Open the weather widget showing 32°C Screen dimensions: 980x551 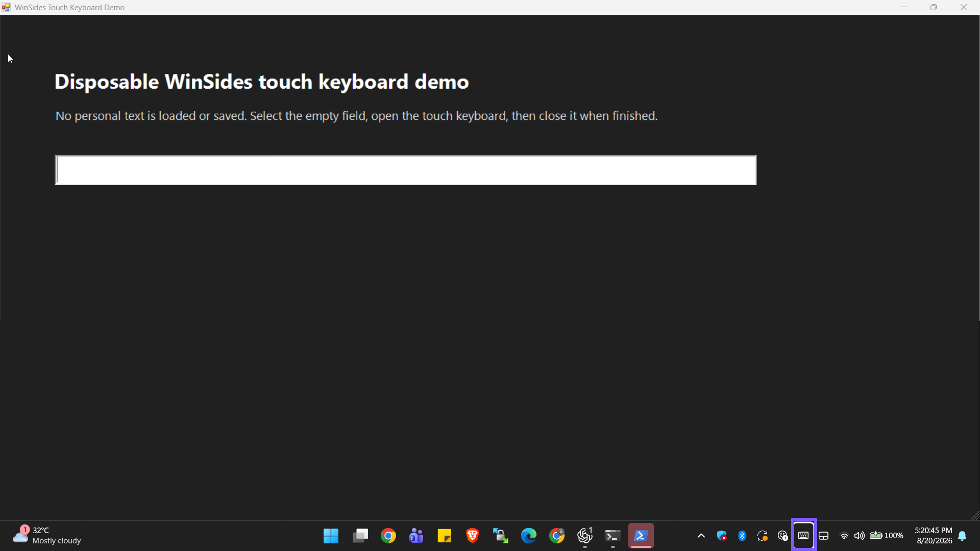pos(47,536)
